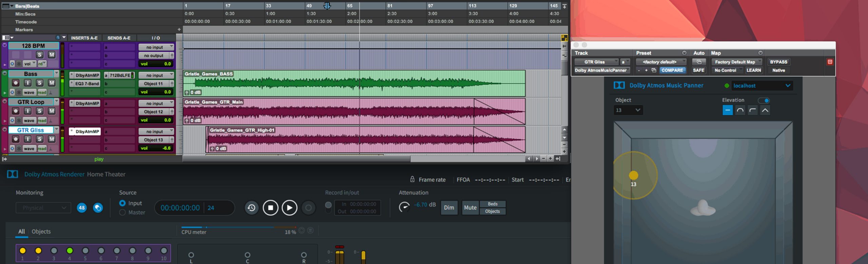Open the Physical monitoring dropdown

coord(43,207)
